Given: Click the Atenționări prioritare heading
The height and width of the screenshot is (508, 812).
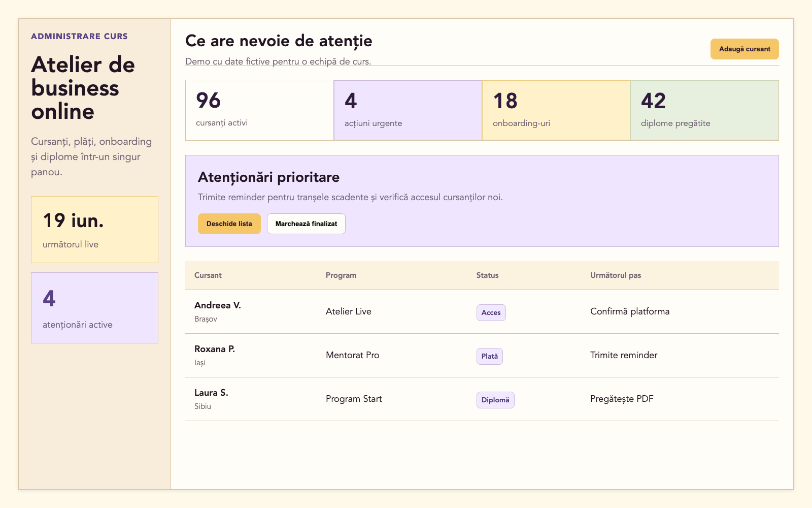Looking at the screenshot, I should pos(268,177).
